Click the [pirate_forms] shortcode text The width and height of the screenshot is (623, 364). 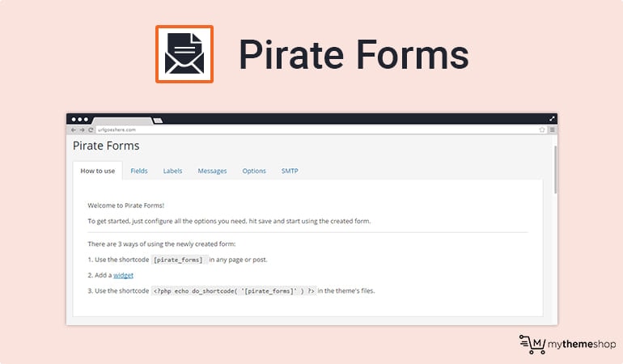tap(178, 260)
